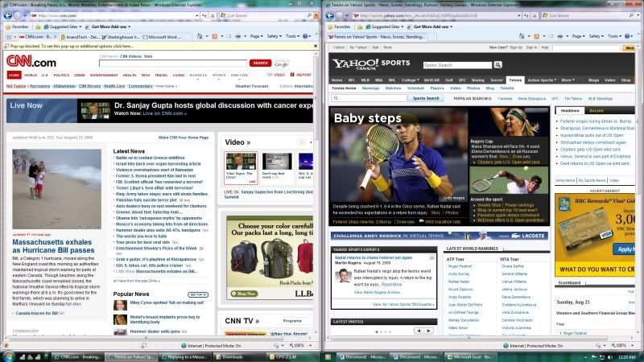644x362 pixels.
Task: Open Safety menu in CNN window
Action: (274, 36)
